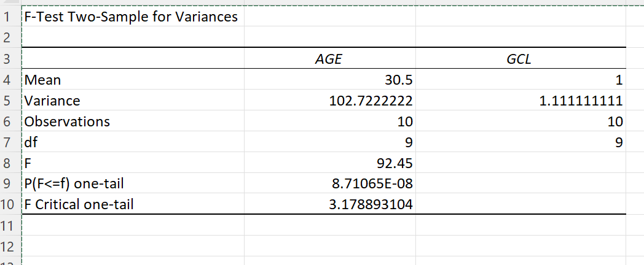Screen dimensions: 644x265
Task: Select row 12 via its row header
Action: (x=10, y=246)
